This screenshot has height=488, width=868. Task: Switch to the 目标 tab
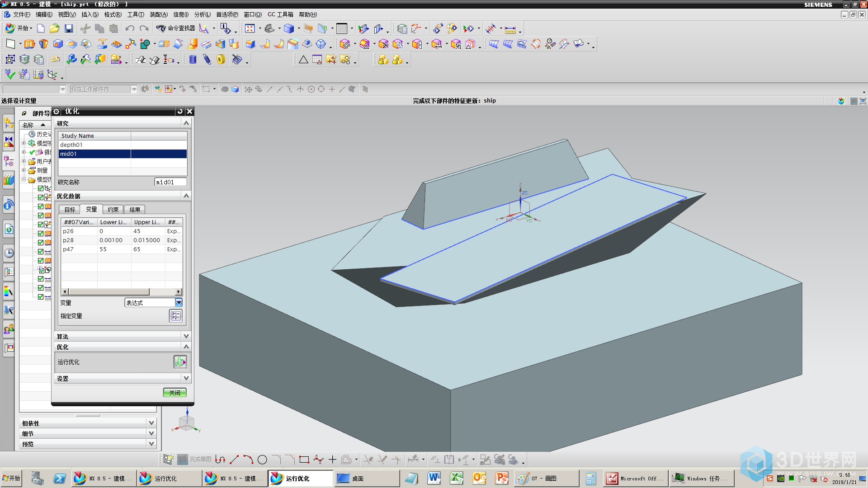point(70,210)
